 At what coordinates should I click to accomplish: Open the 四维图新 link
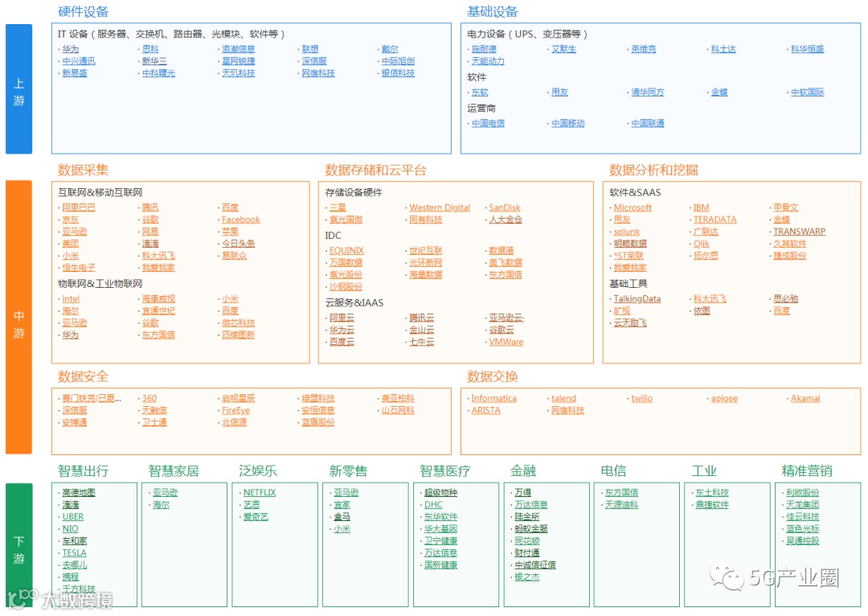[x=238, y=335]
